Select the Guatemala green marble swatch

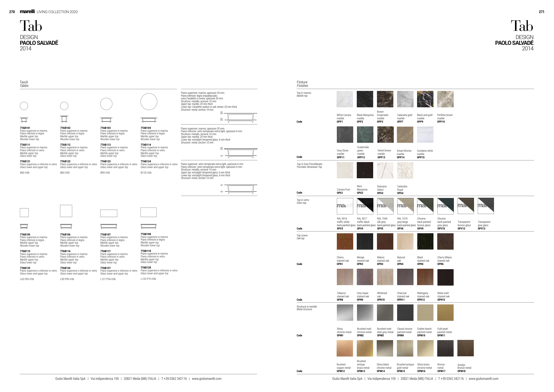pos(365,135)
